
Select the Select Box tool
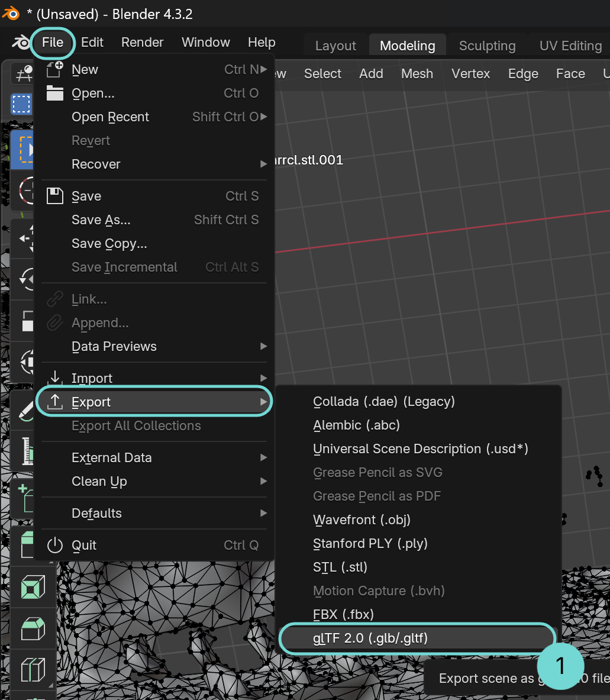pyautogui.click(x=21, y=104)
